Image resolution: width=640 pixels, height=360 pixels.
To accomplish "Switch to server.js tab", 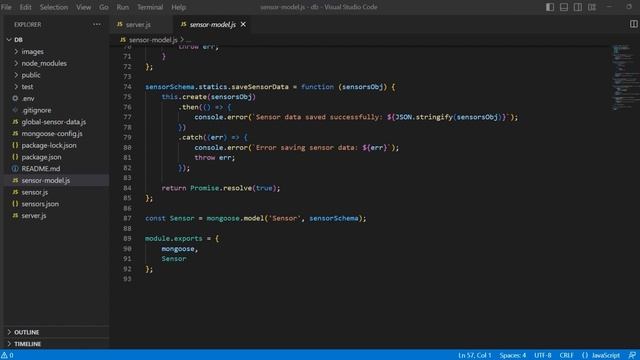I will pos(138,24).
